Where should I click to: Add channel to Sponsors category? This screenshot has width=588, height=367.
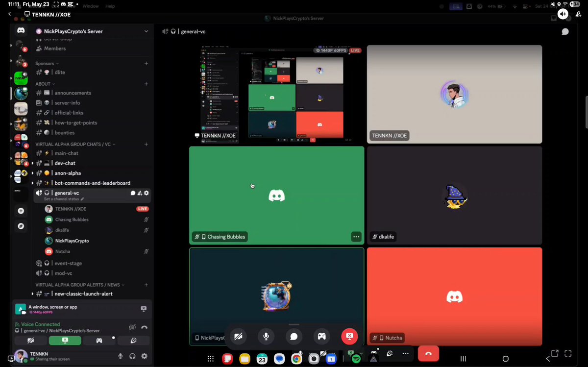(x=146, y=63)
